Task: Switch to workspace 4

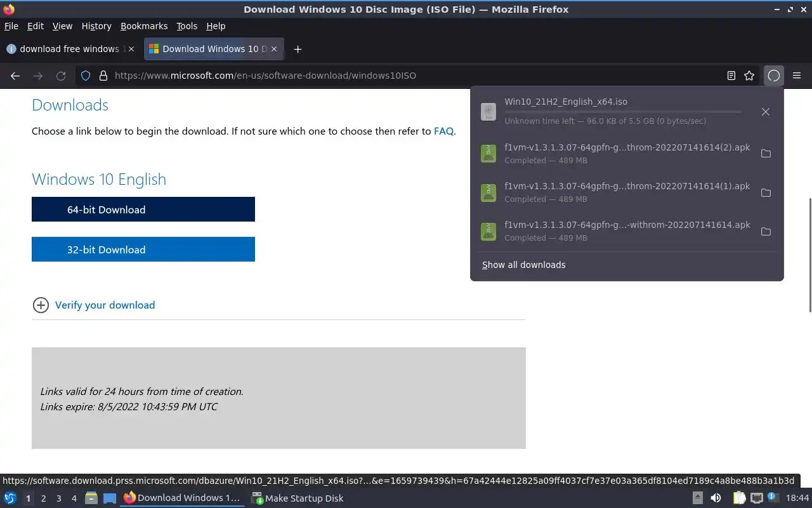Action: coord(74,498)
